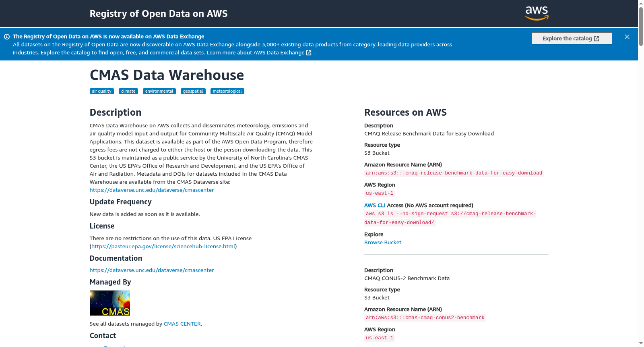Open the CMAS logo thumbnail
This screenshot has width=644, height=347.
[x=110, y=303]
